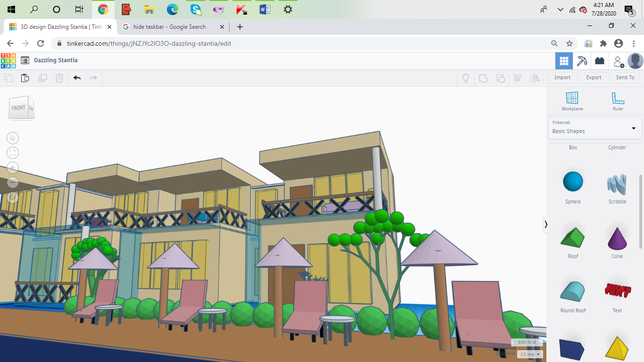
Task: Bookmark this page with the star
Action: [570, 43]
